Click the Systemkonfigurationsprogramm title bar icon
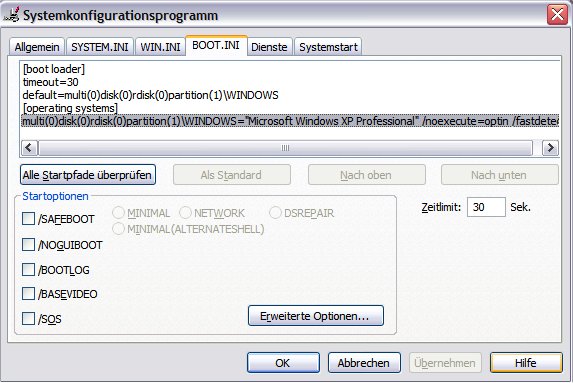The width and height of the screenshot is (573, 383). click(11, 15)
